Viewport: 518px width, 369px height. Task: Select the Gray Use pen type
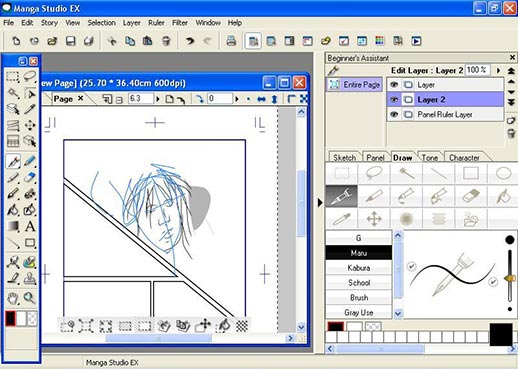click(359, 312)
